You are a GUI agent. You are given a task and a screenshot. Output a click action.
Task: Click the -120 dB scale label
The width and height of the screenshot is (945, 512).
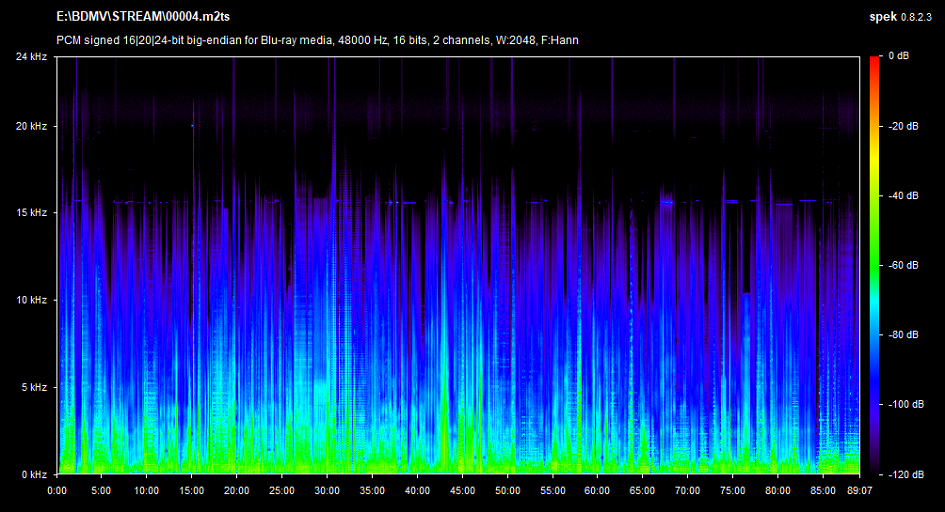[905, 473]
